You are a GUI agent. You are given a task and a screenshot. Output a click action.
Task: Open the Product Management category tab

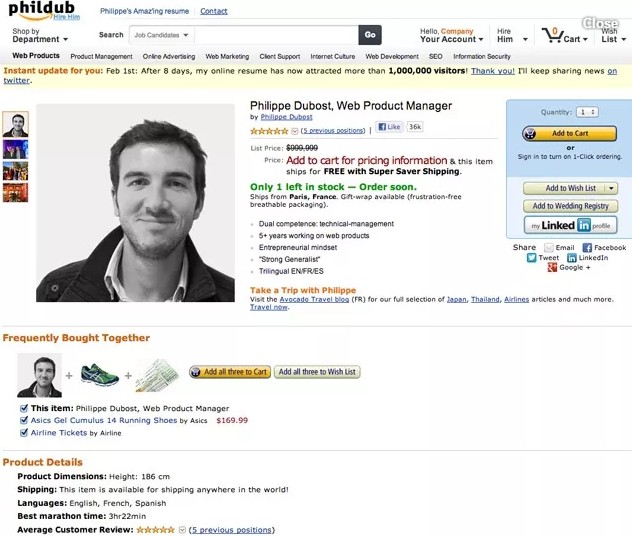(101, 56)
